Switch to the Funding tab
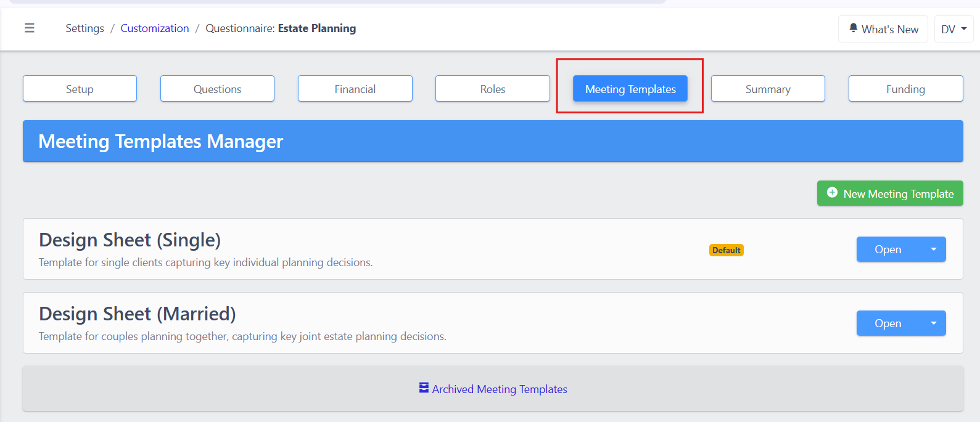 tap(905, 89)
